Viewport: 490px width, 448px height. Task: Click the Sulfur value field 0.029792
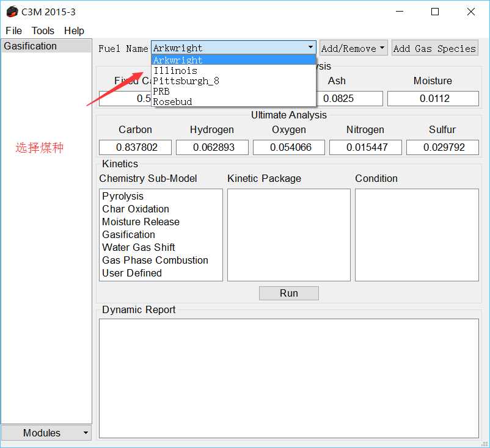[442, 147]
